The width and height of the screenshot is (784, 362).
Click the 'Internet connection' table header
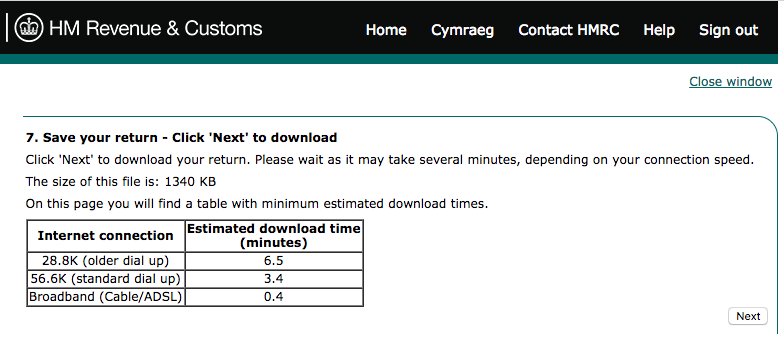(106, 236)
